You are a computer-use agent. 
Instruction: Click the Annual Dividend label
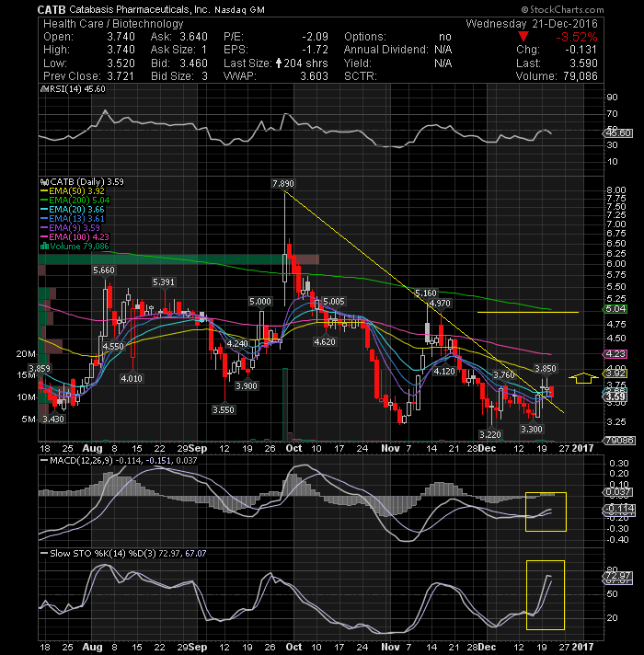385,50
